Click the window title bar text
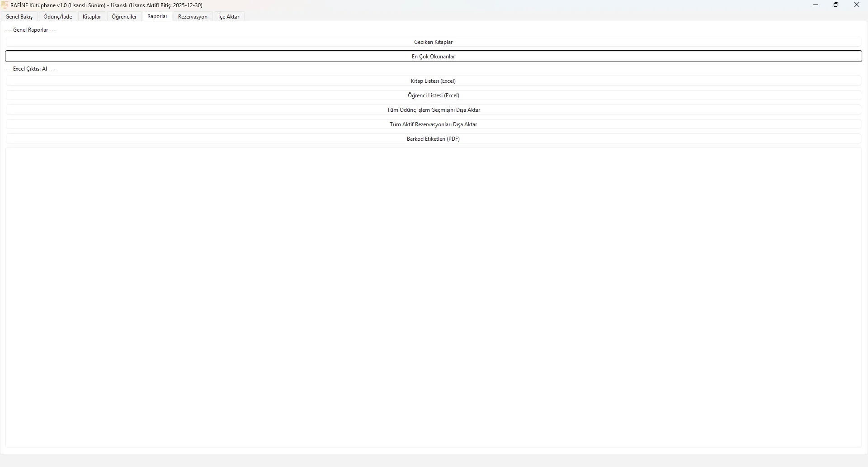This screenshot has height=467, width=868. coord(107,5)
